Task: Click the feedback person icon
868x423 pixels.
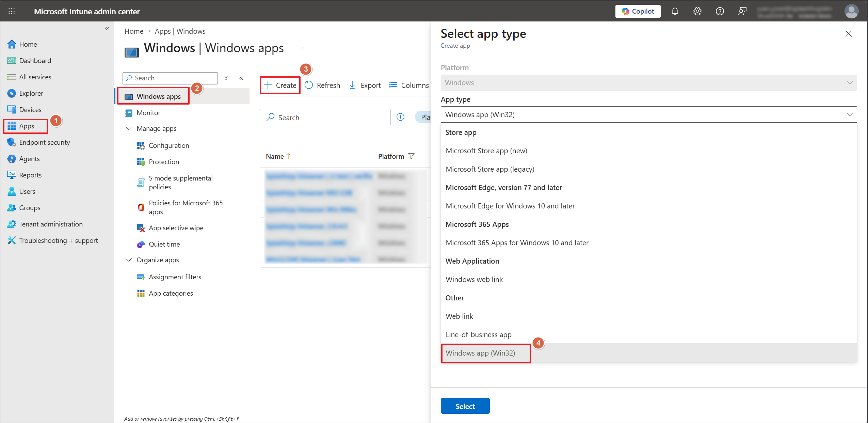Action: (x=742, y=11)
